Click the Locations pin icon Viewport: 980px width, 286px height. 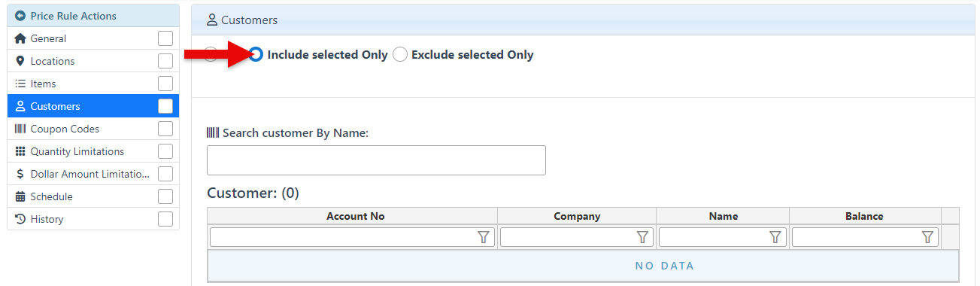20,61
